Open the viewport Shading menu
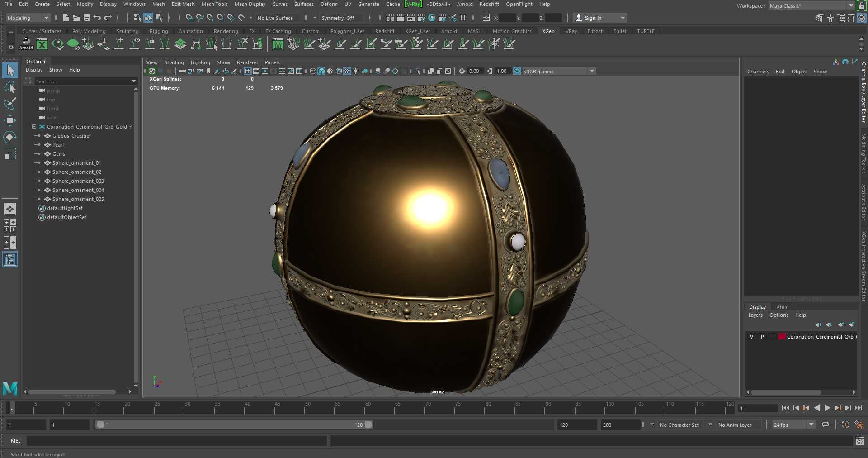 point(174,62)
